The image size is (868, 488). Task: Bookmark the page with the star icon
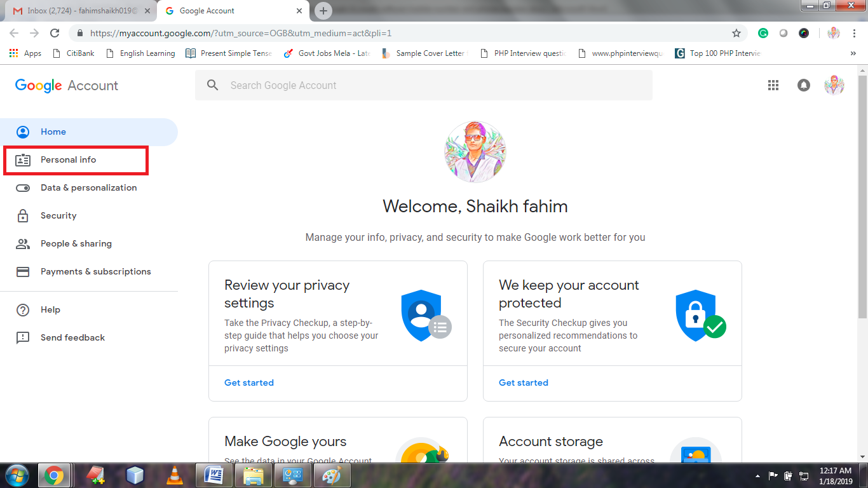pyautogui.click(x=735, y=32)
